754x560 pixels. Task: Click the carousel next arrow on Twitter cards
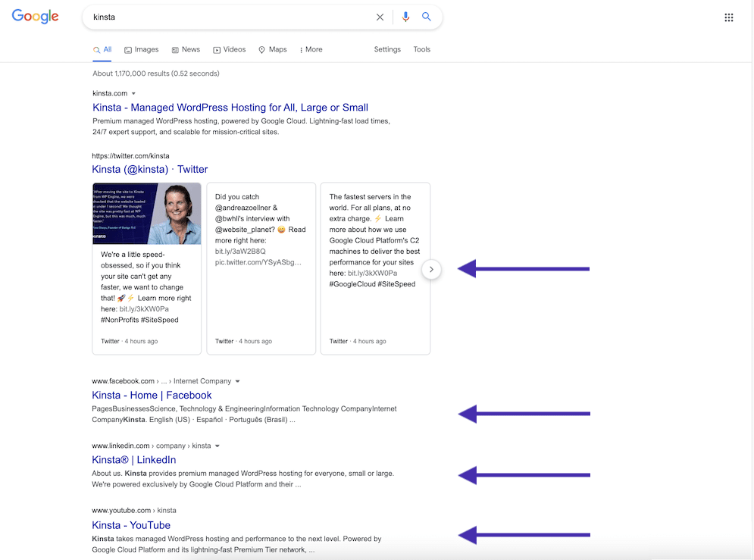[431, 269]
